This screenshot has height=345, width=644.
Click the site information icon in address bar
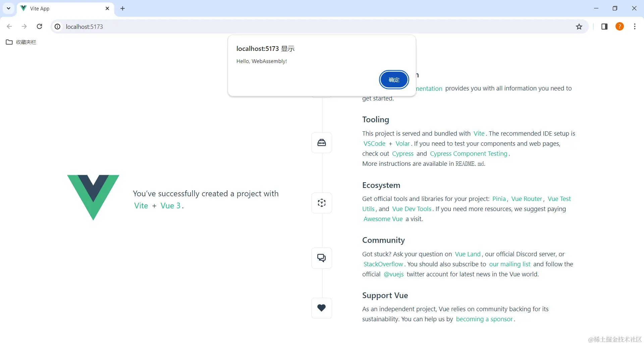57,26
